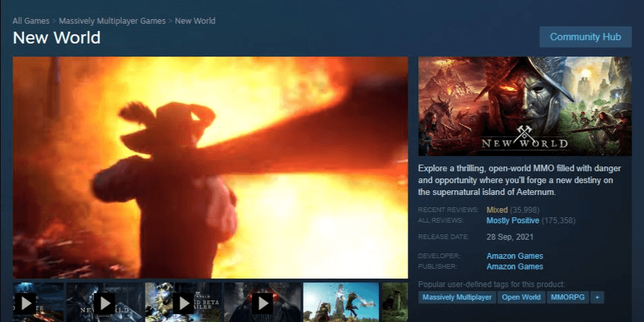Open the Community Hub
Viewport: 644px width, 322px height.
585,37
